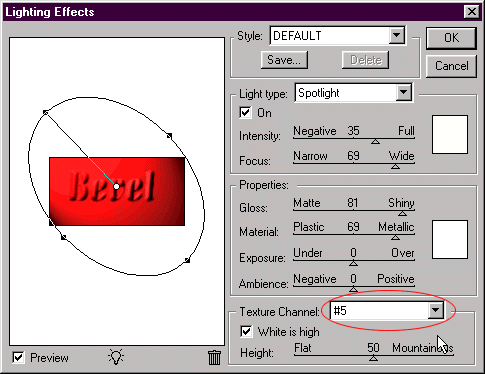Screen dimensions: 485x374
Task: Click the light color swatch beside Intensity
Action: coord(450,134)
